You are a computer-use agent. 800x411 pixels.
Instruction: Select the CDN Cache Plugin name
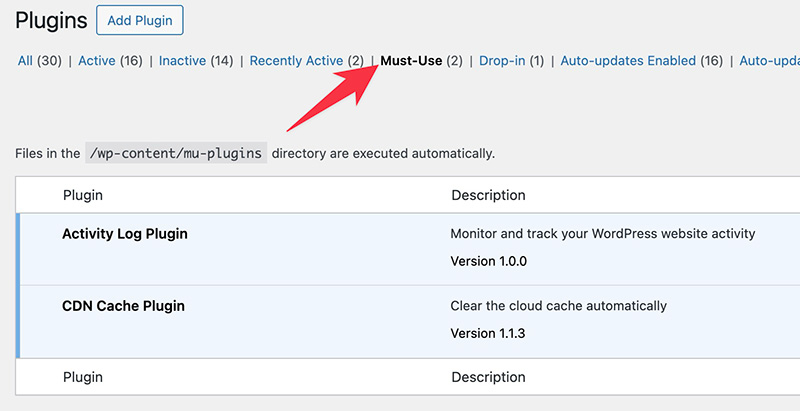[123, 306]
